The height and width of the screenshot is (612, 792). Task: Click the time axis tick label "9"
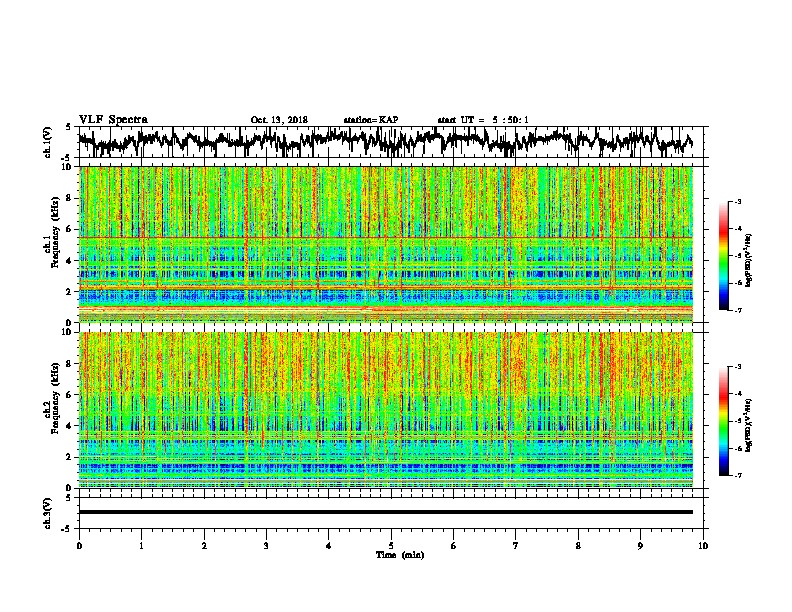click(x=640, y=546)
